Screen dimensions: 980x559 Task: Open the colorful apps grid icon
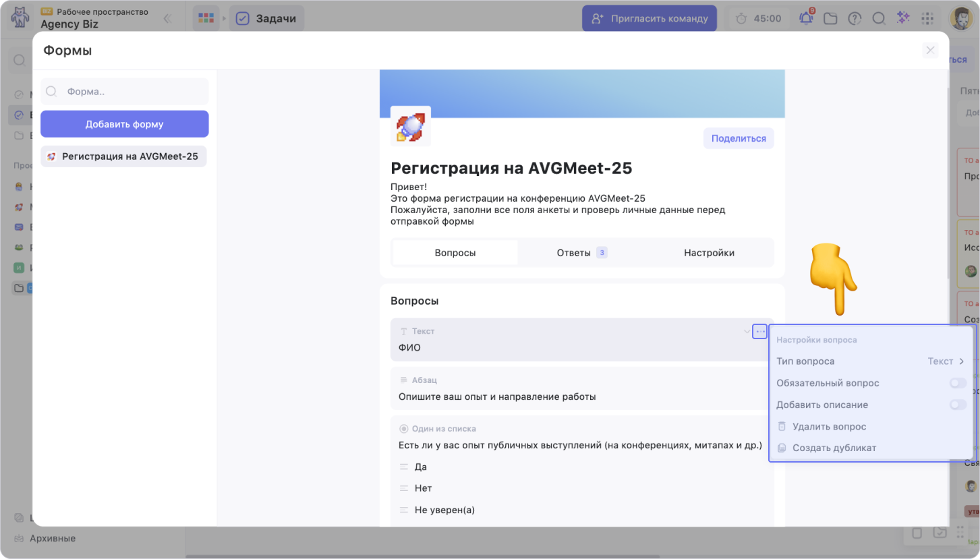click(x=206, y=18)
